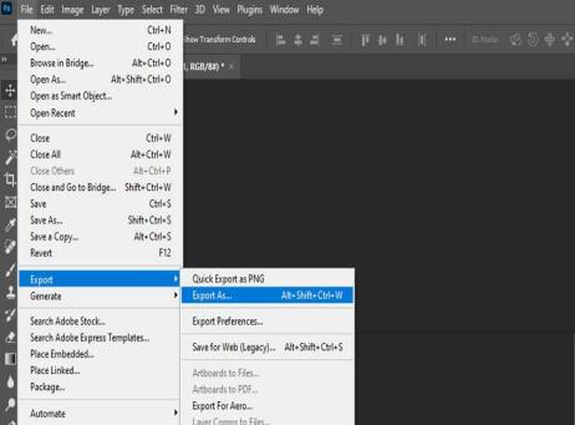575x425 pixels.
Task: Close the RGB/8# document tab
Action: coord(231,66)
